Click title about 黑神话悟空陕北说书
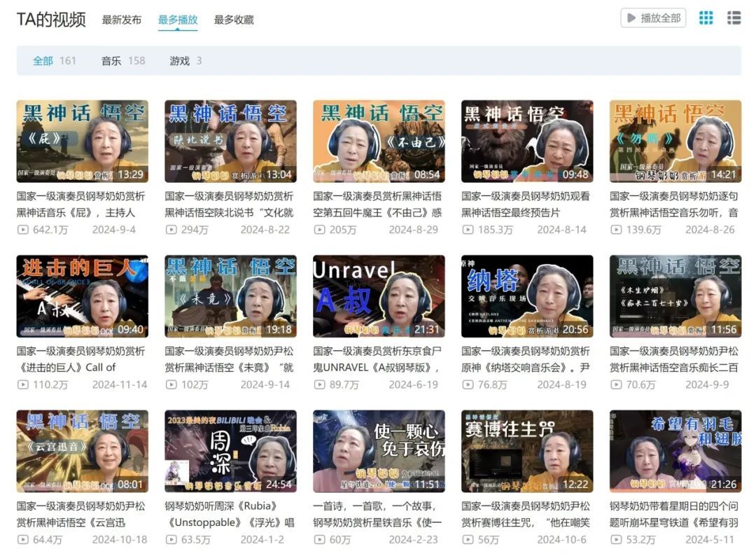Screen dimensions: 756x556 point(229,204)
